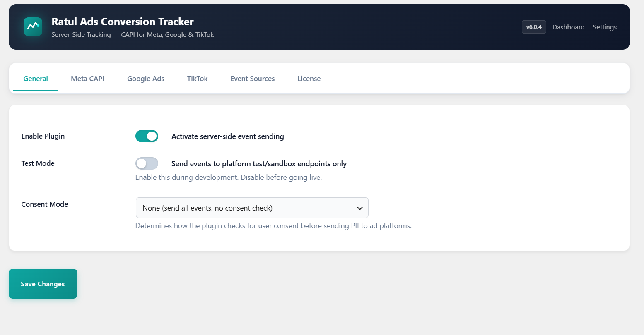Click the Save Changes button

(43, 284)
